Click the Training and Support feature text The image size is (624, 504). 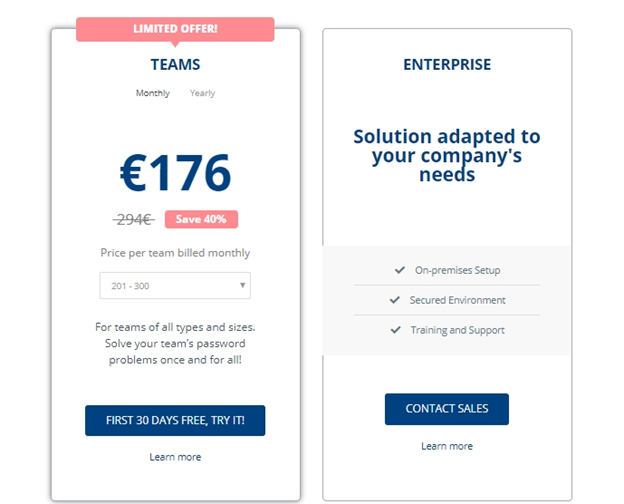click(458, 330)
